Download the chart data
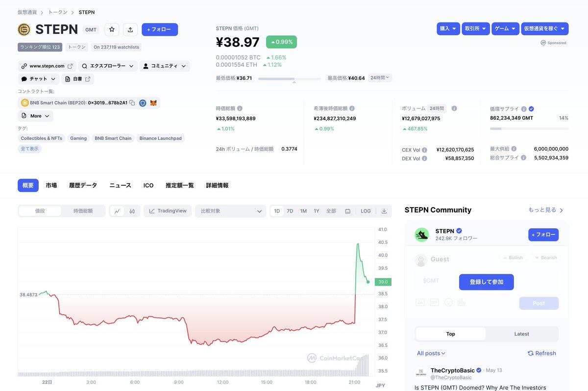 point(384,211)
